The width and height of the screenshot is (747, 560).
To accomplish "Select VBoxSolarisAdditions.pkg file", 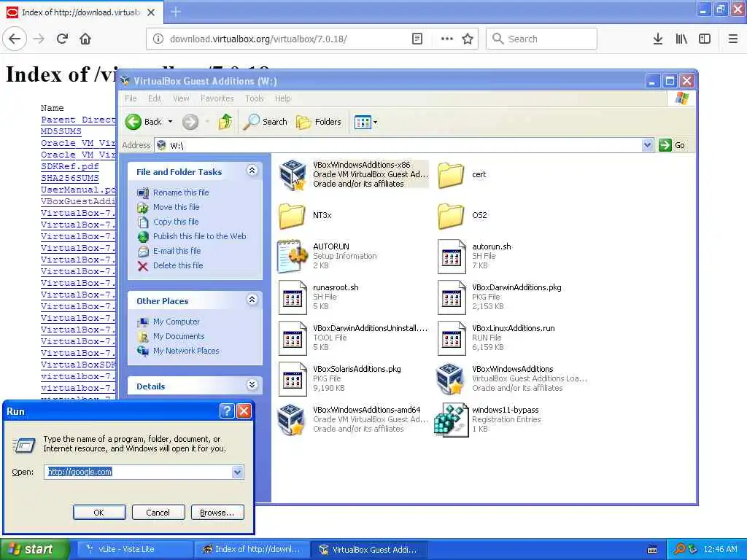I will click(x=292, y=379).
